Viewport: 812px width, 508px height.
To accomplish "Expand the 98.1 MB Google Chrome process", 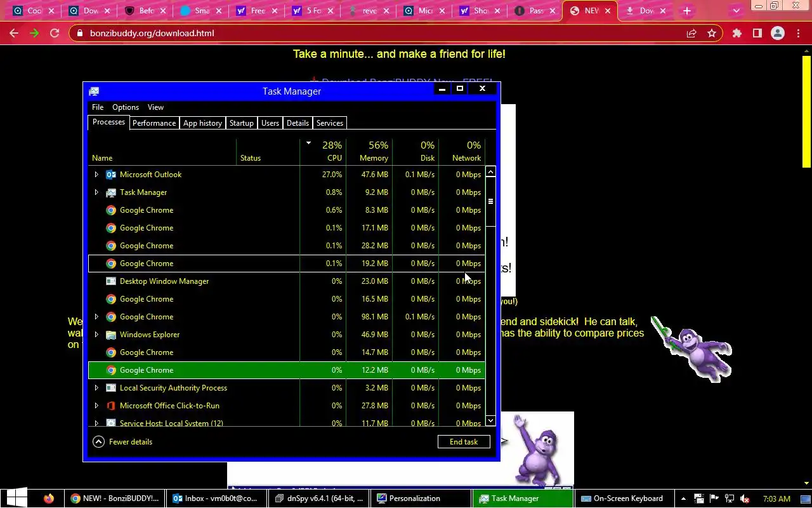I will [96, 317].
